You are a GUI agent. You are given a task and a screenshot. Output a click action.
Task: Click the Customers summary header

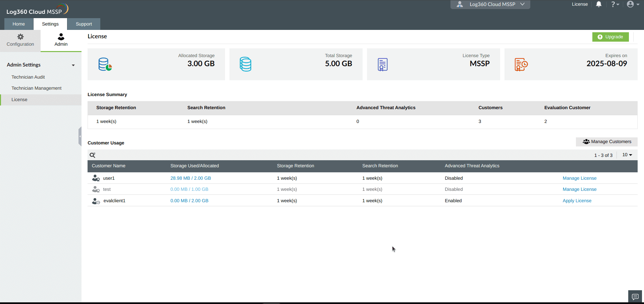point(490,108)
